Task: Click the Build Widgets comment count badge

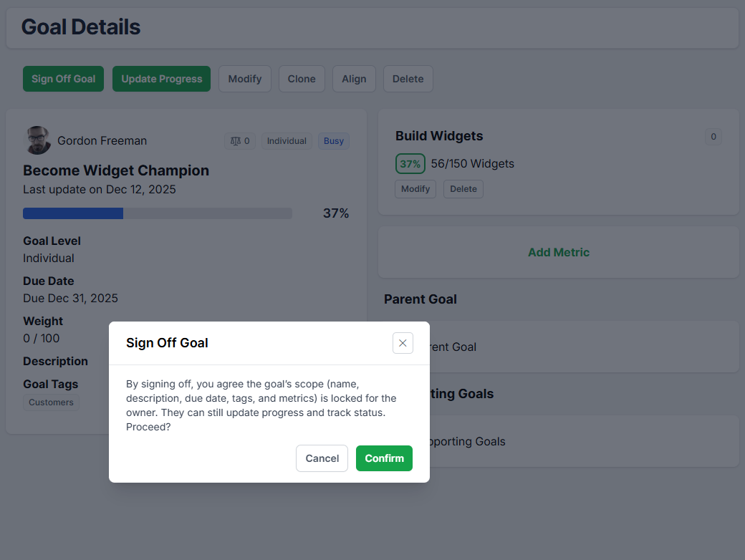Action: tap(713, 137)
